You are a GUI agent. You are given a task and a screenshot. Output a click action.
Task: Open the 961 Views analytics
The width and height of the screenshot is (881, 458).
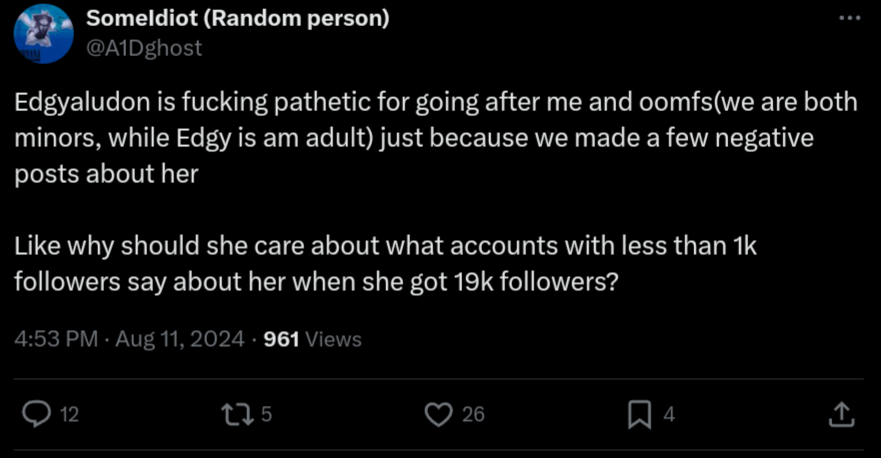312,339
